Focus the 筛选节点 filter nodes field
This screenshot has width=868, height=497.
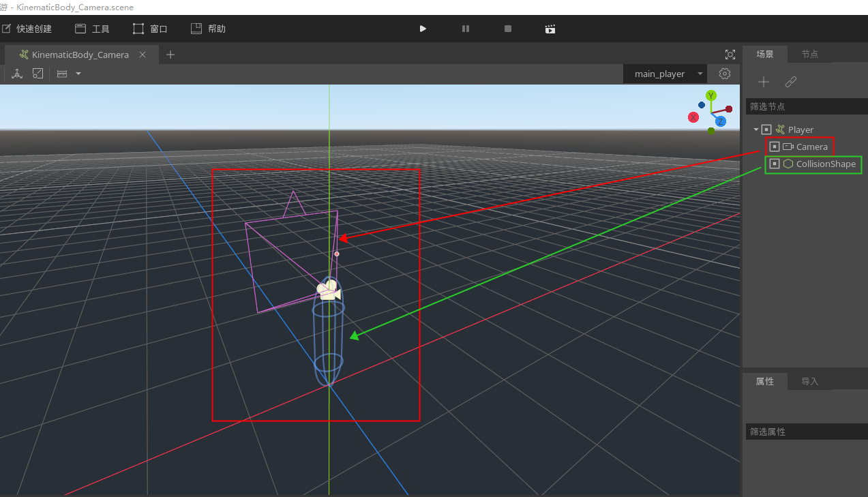coord(807,106)
